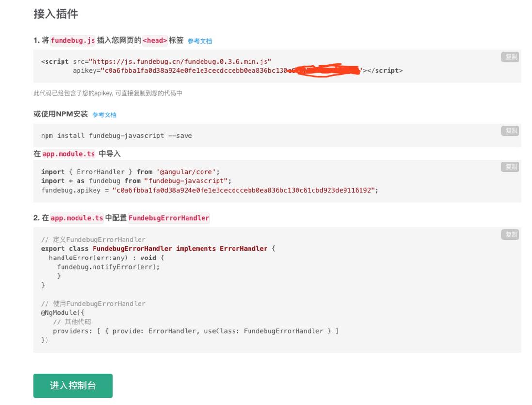Click the script src URL line
The height and width of the screenshot is (405, 532).
point(156,62)
